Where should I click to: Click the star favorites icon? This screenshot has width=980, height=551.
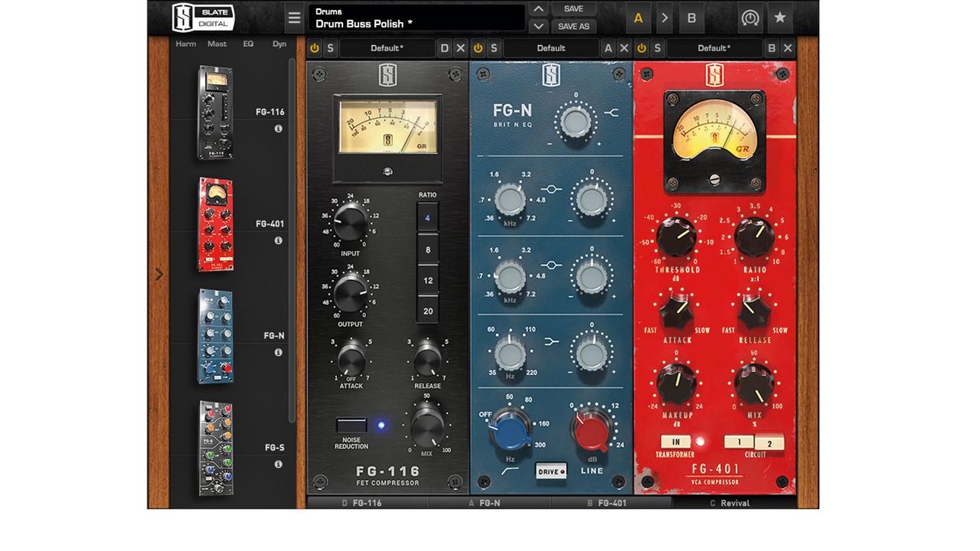coord(779,18)
